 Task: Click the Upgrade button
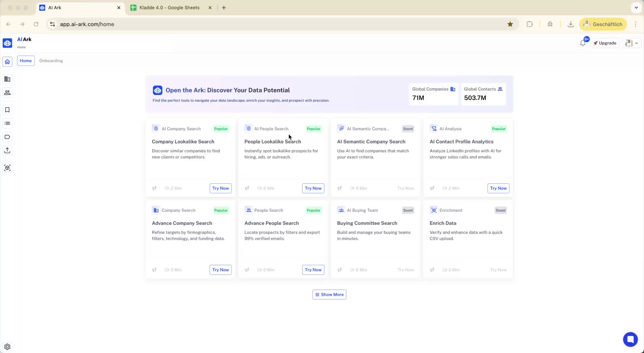tap(605, 43)
